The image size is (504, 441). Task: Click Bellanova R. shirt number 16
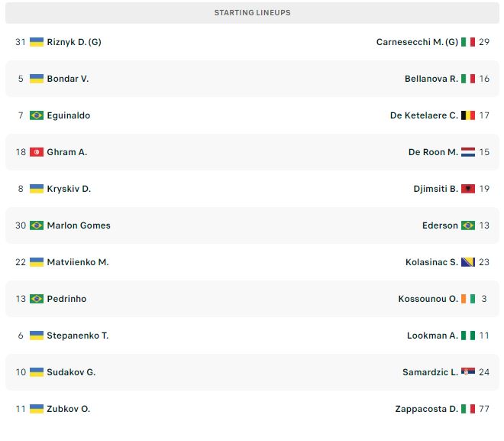pyautogui.click(x=484, y=79)
